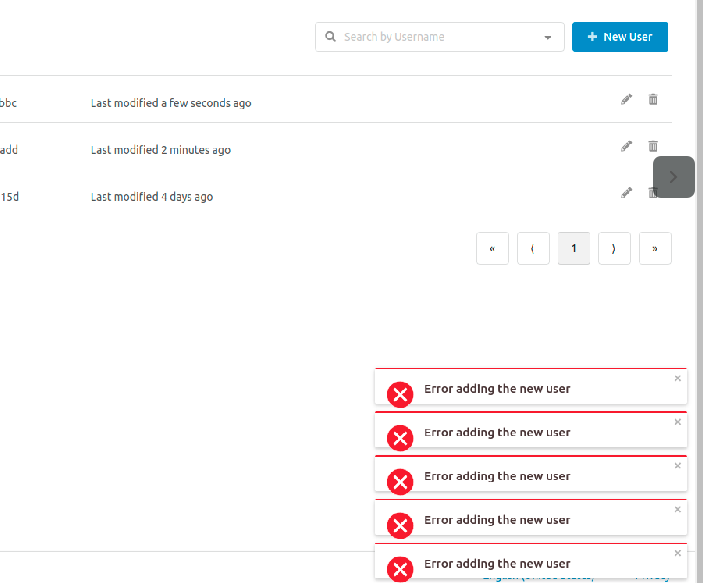Click the first 'Error adding the new user' message
Viewport: 703px width, 583px height.
coord(497,389)
